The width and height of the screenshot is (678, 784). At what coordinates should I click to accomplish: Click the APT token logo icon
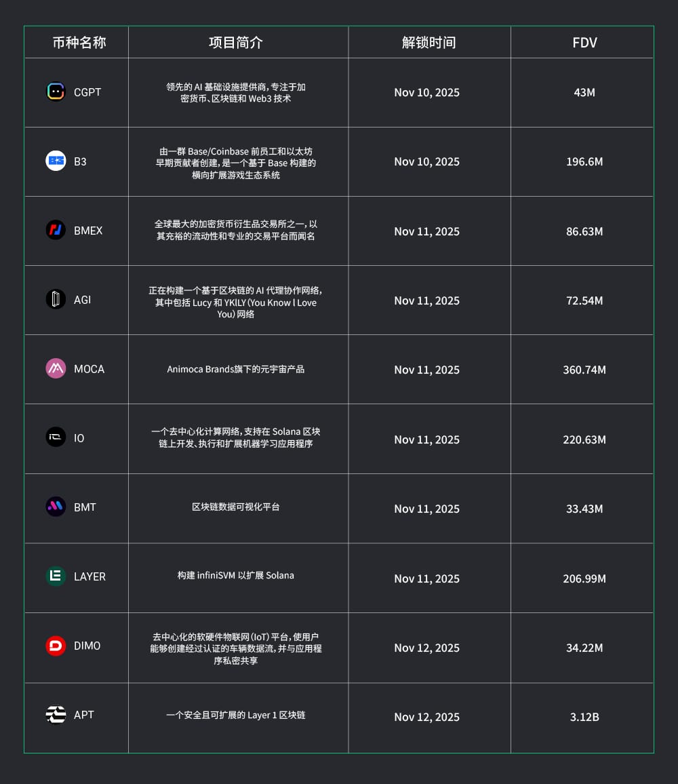(56, 715)
